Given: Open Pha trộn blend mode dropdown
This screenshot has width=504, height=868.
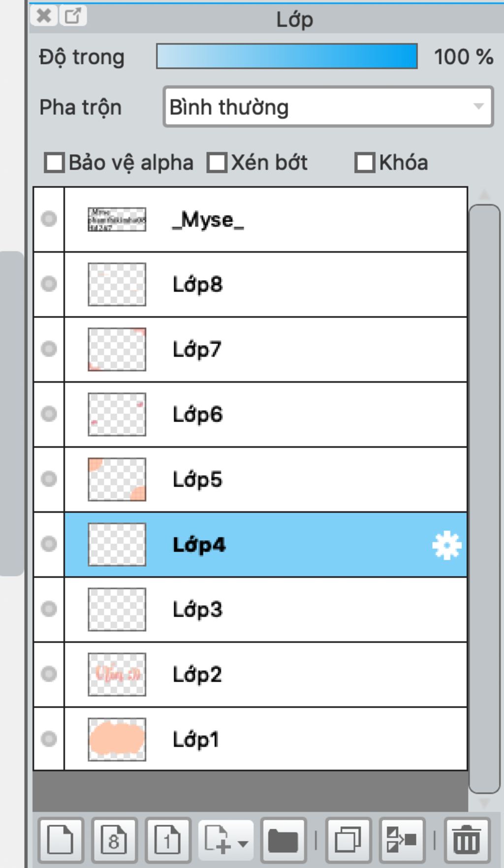Looking at the screenshot, I should pos(328,107).
